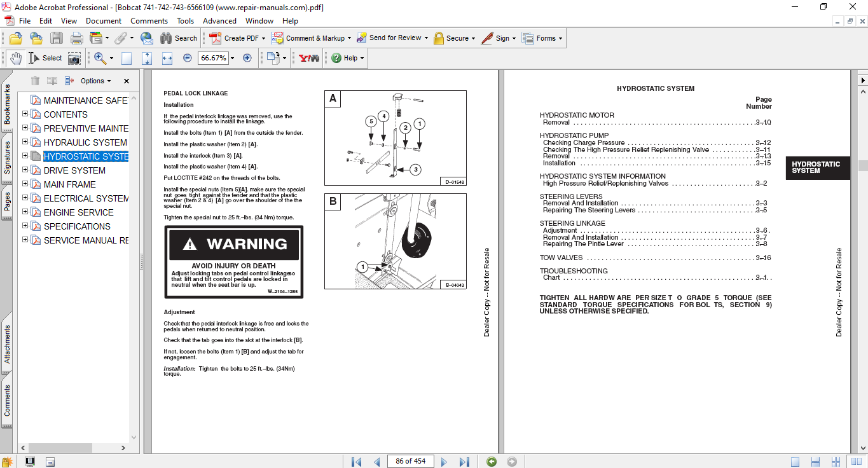This screenshot has width=868, height=468.
Task: Click the Yahoo search toolbar icon
Action: tap(309, 58)
